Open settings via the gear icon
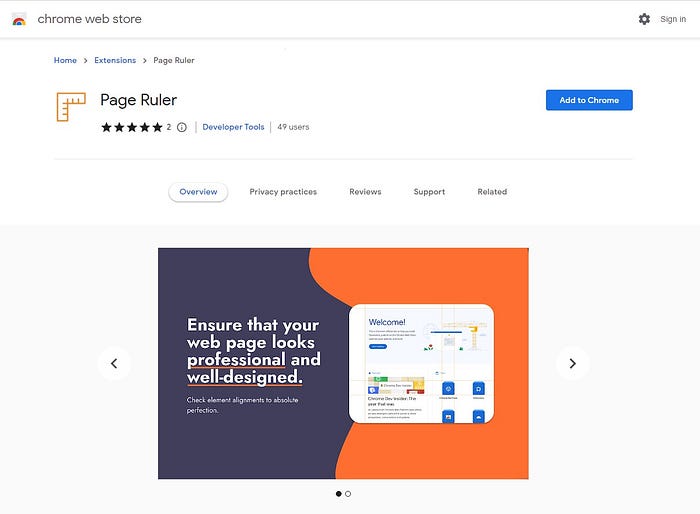The image size is (700, 514). tap(644, 19)
